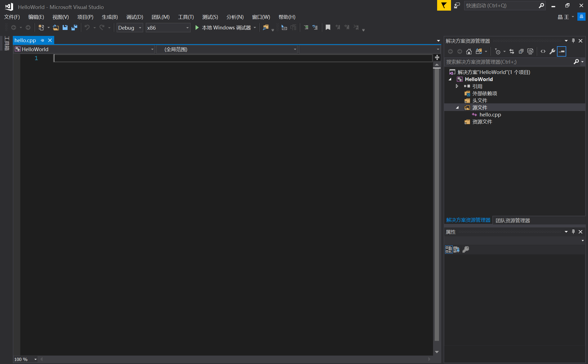Click the feedback notification flag icon
588x364 pixels.
coord(444,5)
